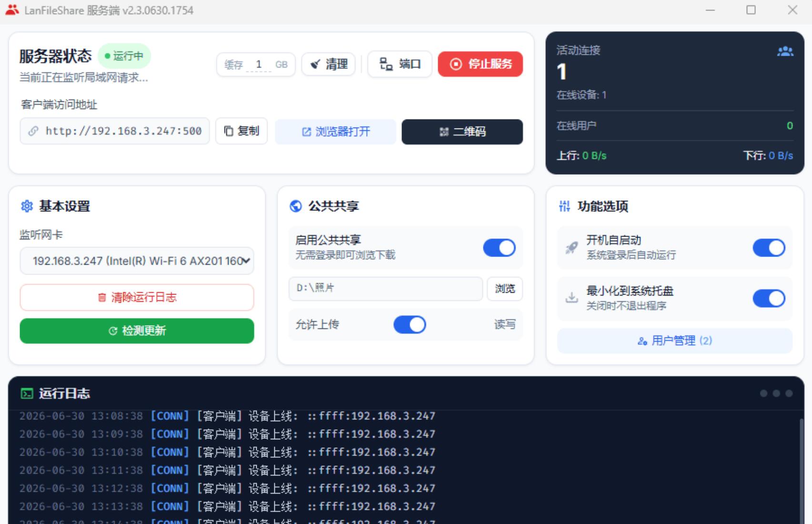Click the D:\照片 share path field
The image size is (812, 524).
[386, 288]
